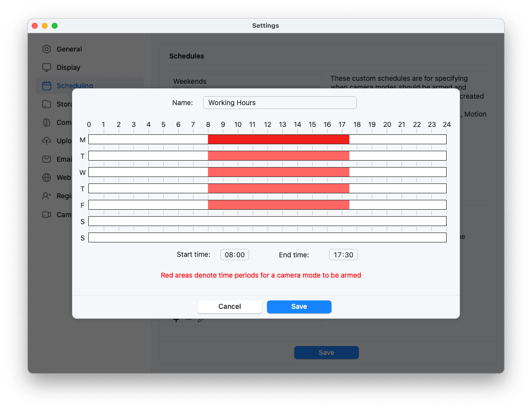Click the Scheduling calendar icon
Viewport: 532px width, 410px height.
pyautogui.click(x=46, y=86)
